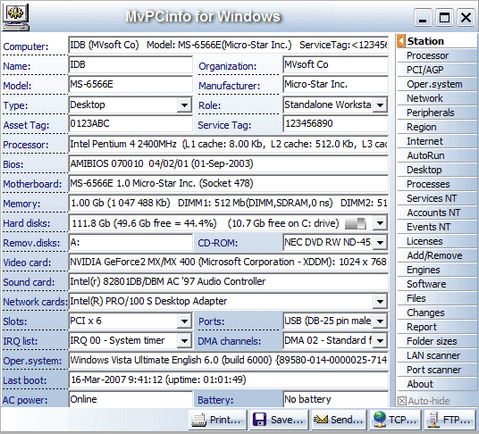Viewport: 479px width, 434px height.
Task: Click the Manufacturer field Micro-Star Inc.
Action: tap(335, 84)
